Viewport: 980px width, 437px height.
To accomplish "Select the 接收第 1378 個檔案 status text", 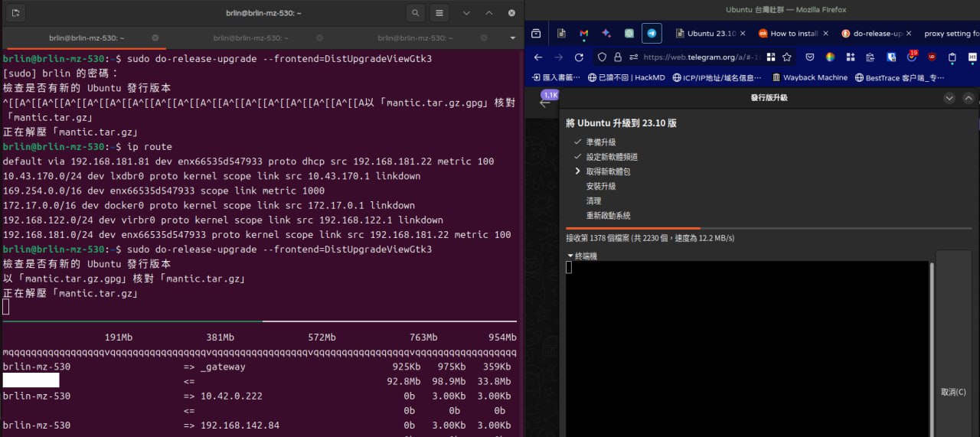I will [x=650, y=238].
